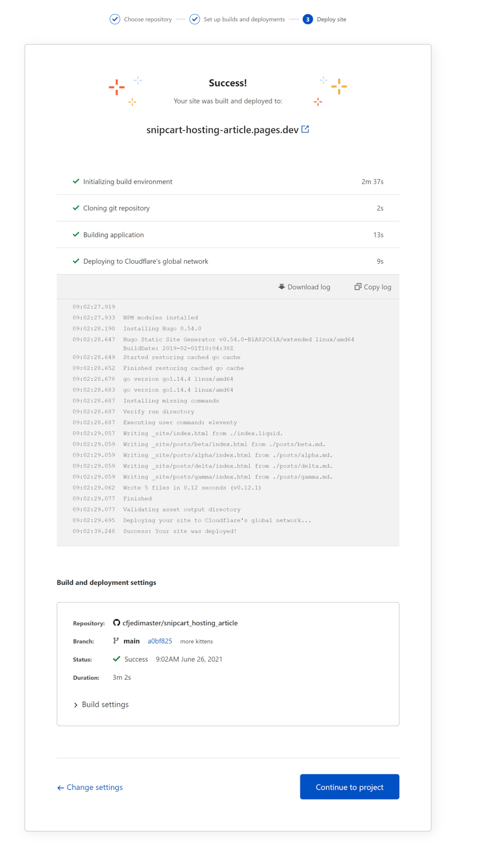Open snipcart-hosting-article.pages.dev site link
Screen dimensions: 478x868
click(223, 130)
